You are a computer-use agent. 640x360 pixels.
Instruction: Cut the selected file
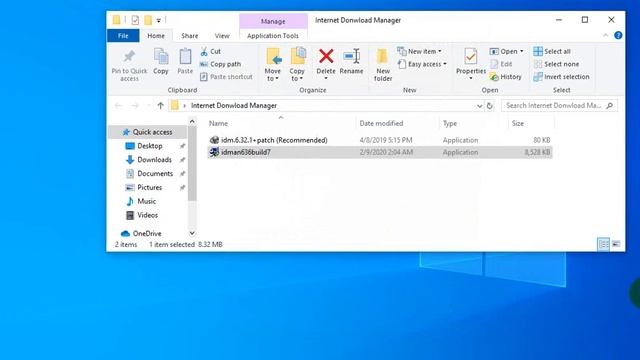point(211,51)
